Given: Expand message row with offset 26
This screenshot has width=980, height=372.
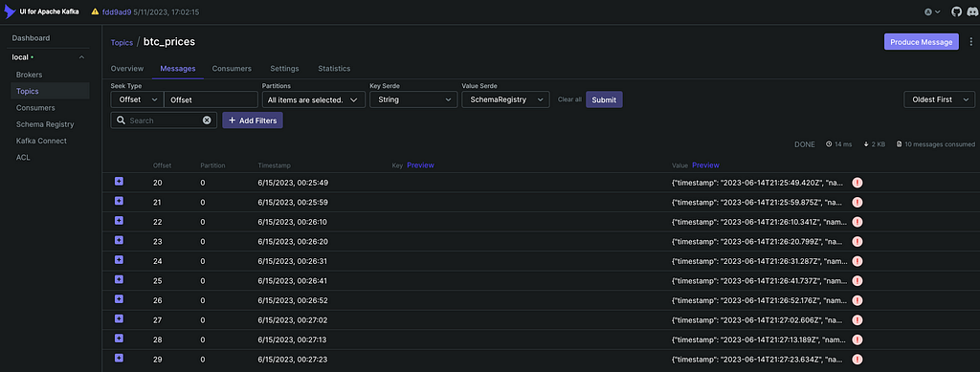Looking at the screenshot, I should pyautogui.click(x=119, y=299).
